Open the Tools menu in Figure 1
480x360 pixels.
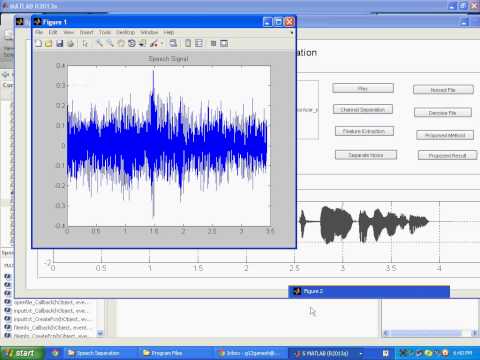pyautogui.click(x=105, y=32)
